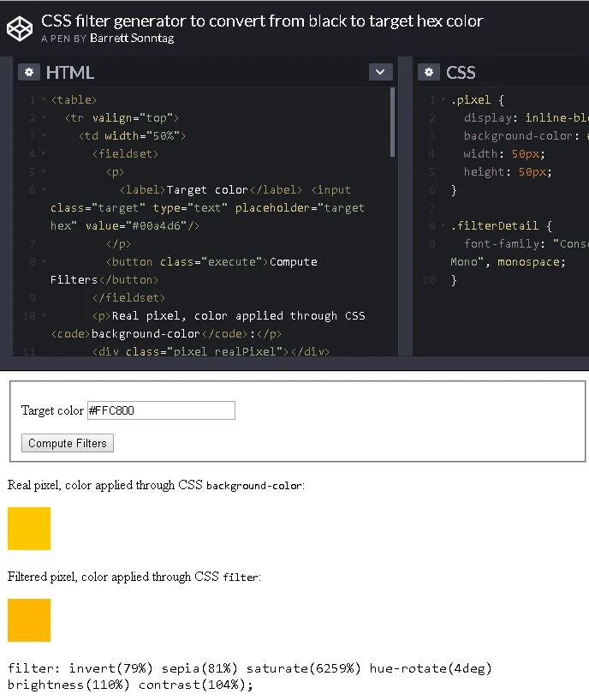Click the real pixel yellow swatch
The width and height of the screenshot is (589, 700).
coord(29,529)
